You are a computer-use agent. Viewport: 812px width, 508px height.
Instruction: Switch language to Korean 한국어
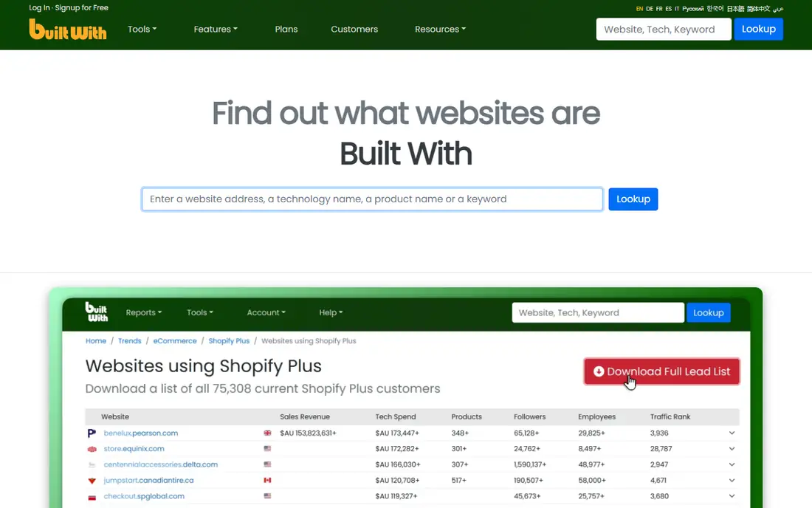(715, 9)
